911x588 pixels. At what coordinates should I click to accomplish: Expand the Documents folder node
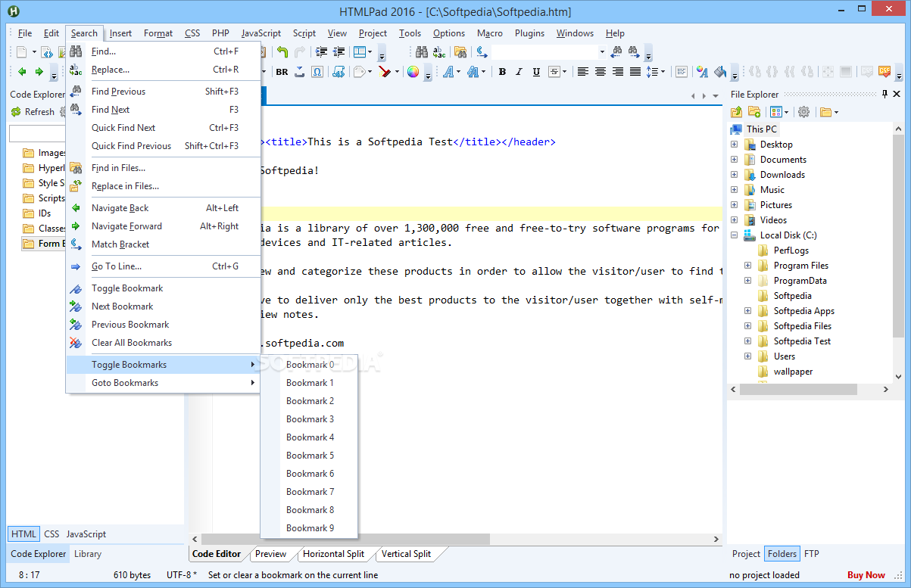click(734, 160)
